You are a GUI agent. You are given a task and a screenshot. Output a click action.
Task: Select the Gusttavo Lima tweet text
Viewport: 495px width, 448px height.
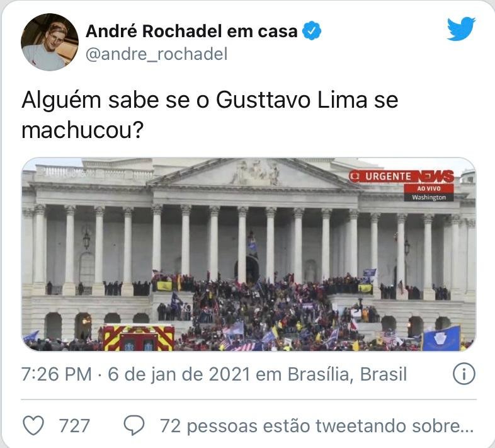[210, 115]
